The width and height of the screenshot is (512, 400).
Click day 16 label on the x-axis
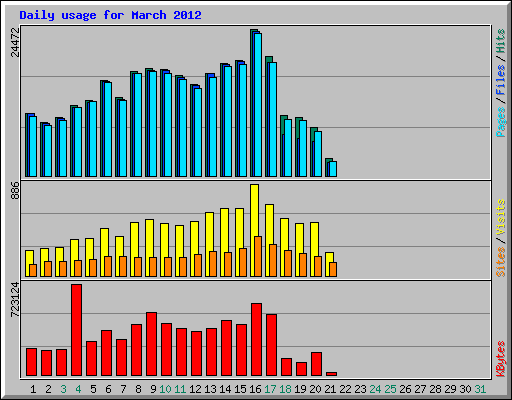[255, 389]
